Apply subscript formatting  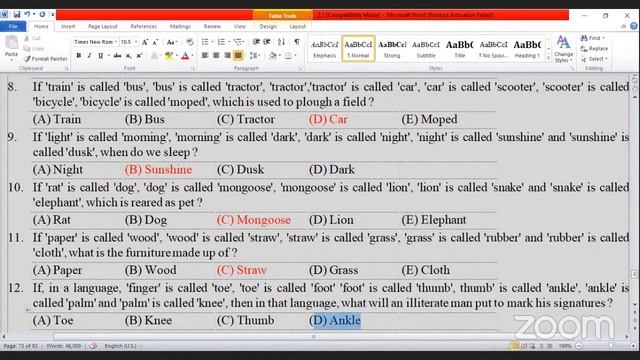pyautogui.click(x=129, y=56)
